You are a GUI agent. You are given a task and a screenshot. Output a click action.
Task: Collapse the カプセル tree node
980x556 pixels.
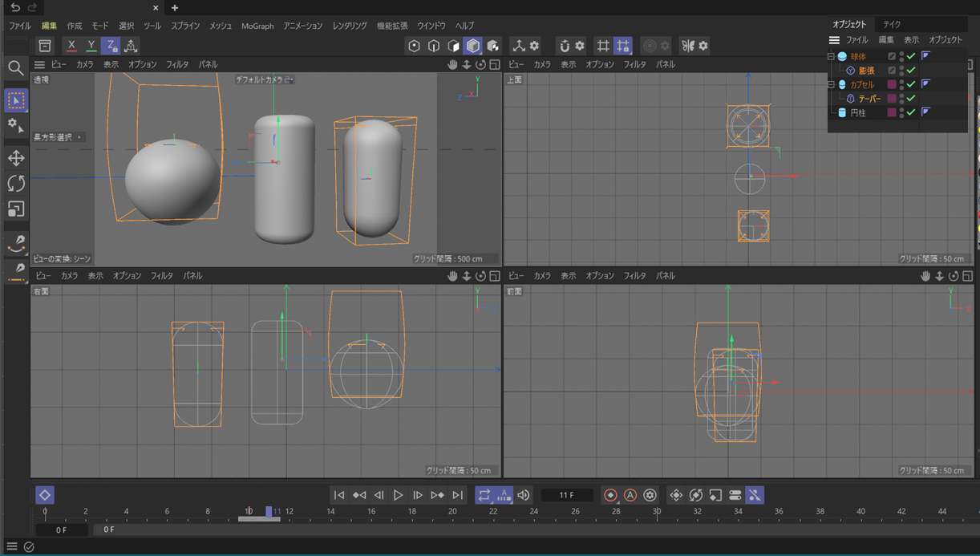point(831,84)
